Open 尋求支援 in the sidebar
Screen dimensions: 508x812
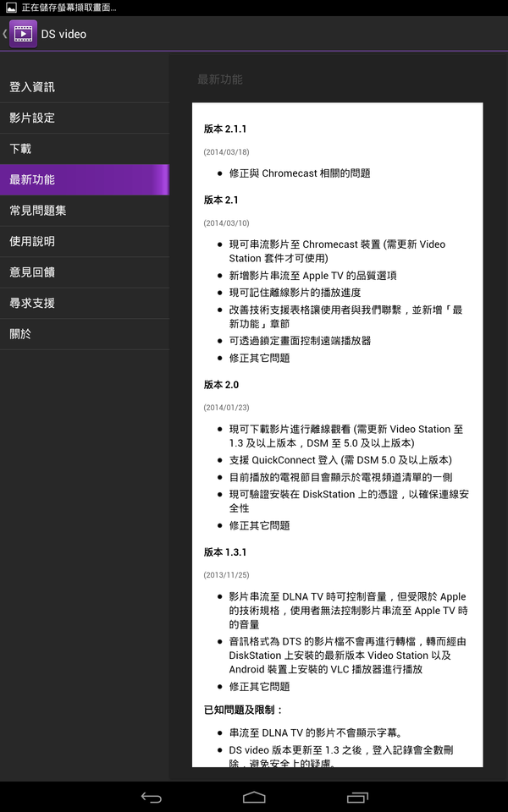pos(85,303)
